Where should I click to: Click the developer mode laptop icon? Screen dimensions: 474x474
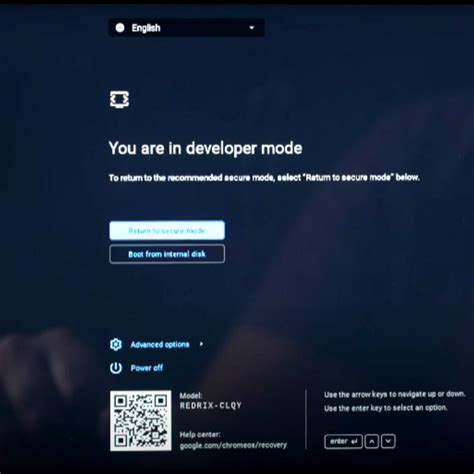click(119, 99)
